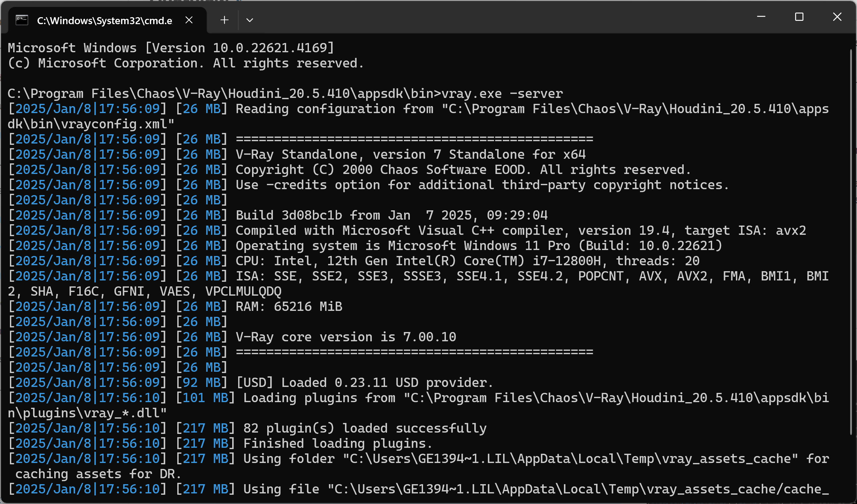Click '82 plugin(s) loaded successfully' line
Screen dimensions: 857x504
(365, 428)
